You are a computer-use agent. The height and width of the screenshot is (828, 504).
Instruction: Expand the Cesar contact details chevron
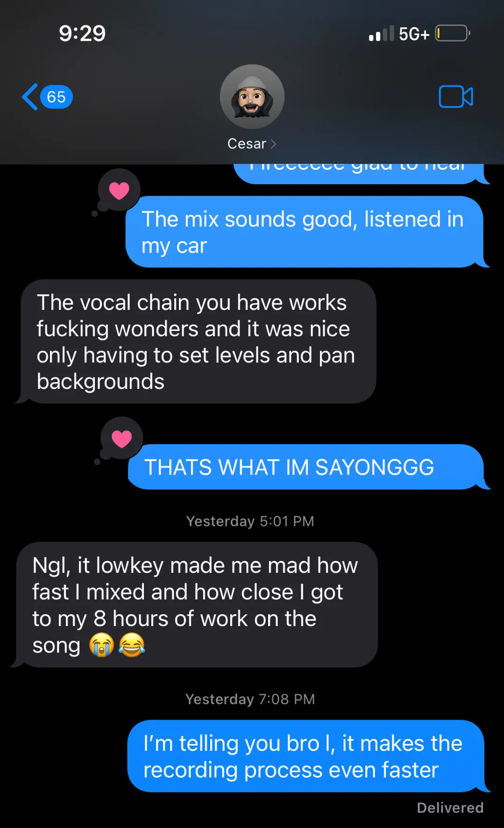point(274,144)
